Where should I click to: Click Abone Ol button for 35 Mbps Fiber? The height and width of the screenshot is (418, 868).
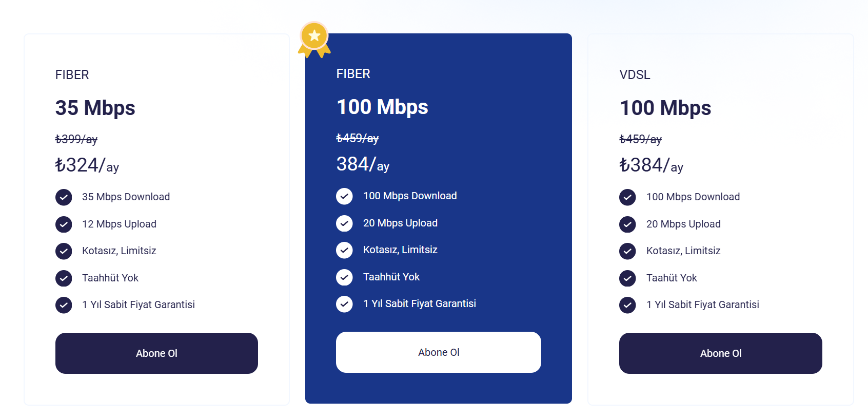tap(156, 353)
